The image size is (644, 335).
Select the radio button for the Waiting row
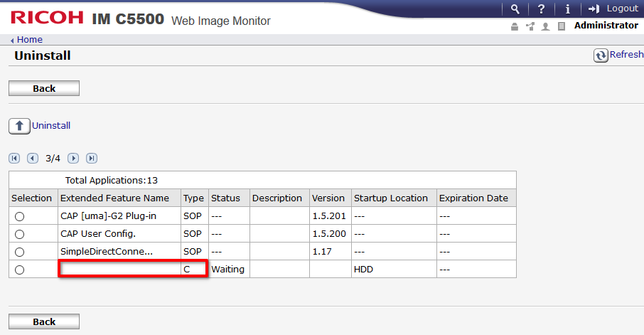(x=20, y=270)
